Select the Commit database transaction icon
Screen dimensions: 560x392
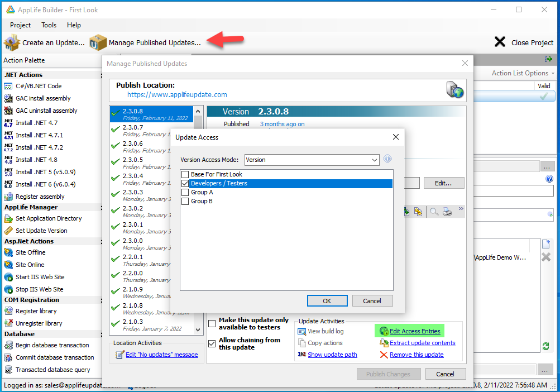[8, 357]
